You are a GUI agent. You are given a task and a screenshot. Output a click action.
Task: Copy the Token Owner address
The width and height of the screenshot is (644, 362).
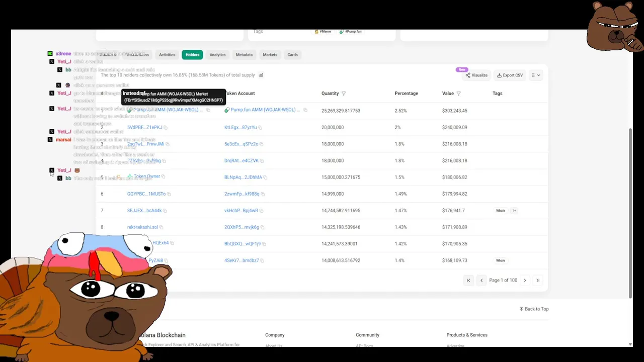coord(163,176)
